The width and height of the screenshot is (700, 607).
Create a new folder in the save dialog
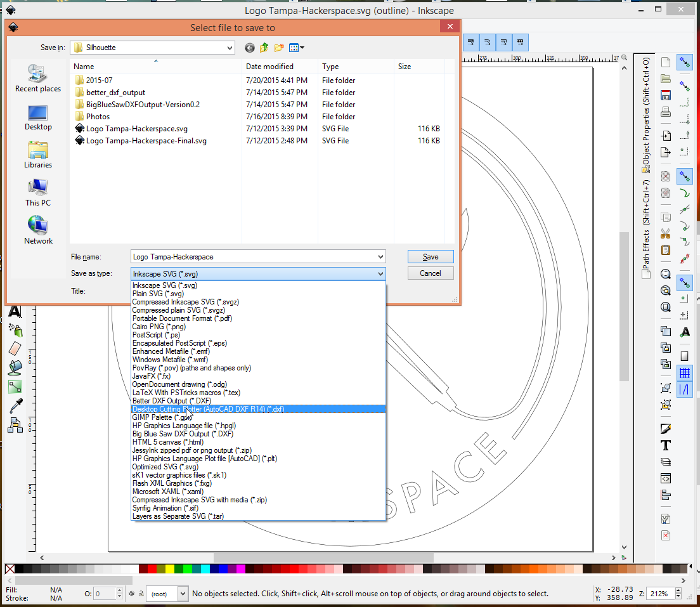pyautogui.click(x=279, y=48)
